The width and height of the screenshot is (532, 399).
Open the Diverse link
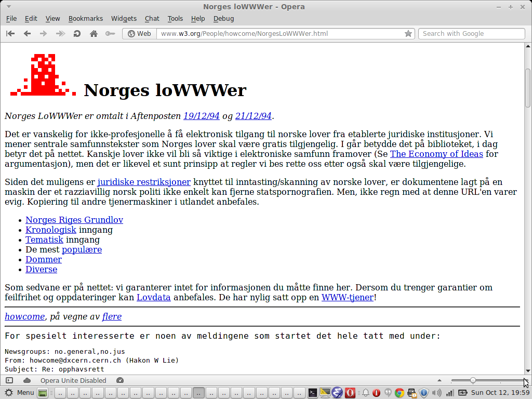[x=42, y=270]
